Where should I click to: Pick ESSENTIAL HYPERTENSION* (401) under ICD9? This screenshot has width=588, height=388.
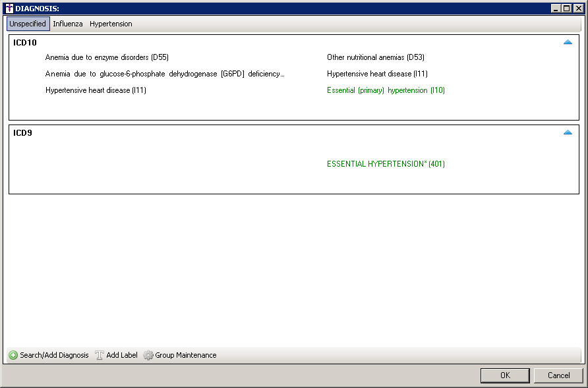(386, 164)
